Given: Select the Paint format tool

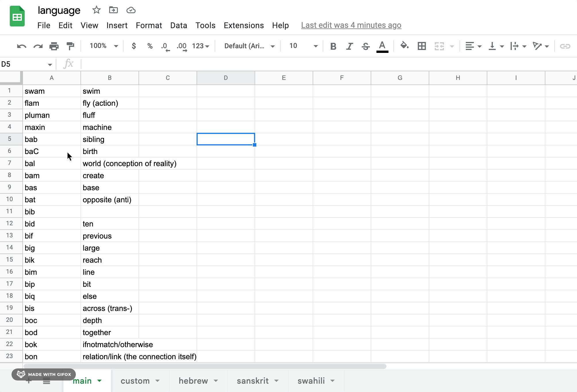Looking at the screenshot, I should click(x=70, y=46).
